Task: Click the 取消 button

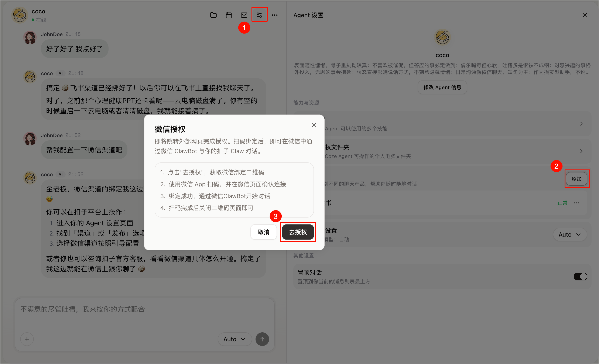Action: point(264,232)
